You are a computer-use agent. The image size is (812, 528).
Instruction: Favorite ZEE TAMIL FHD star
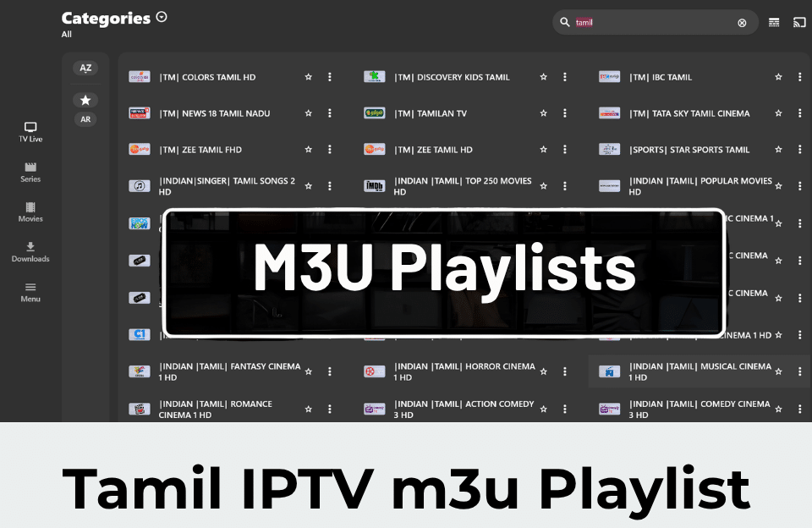tap(308, 149)
